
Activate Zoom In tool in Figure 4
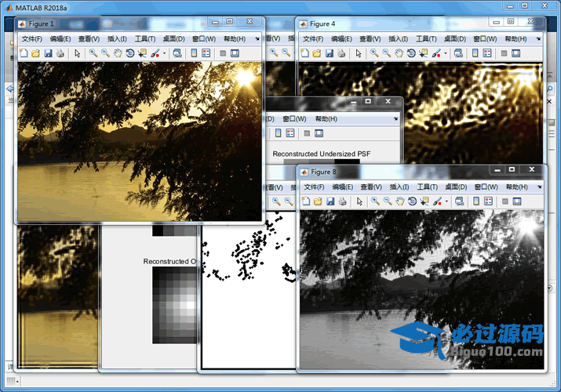coord(374,53)
